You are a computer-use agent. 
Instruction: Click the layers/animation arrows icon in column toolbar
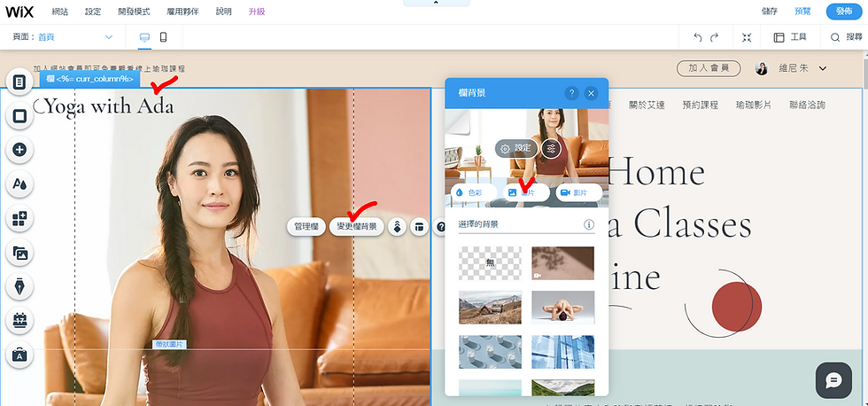398,227
